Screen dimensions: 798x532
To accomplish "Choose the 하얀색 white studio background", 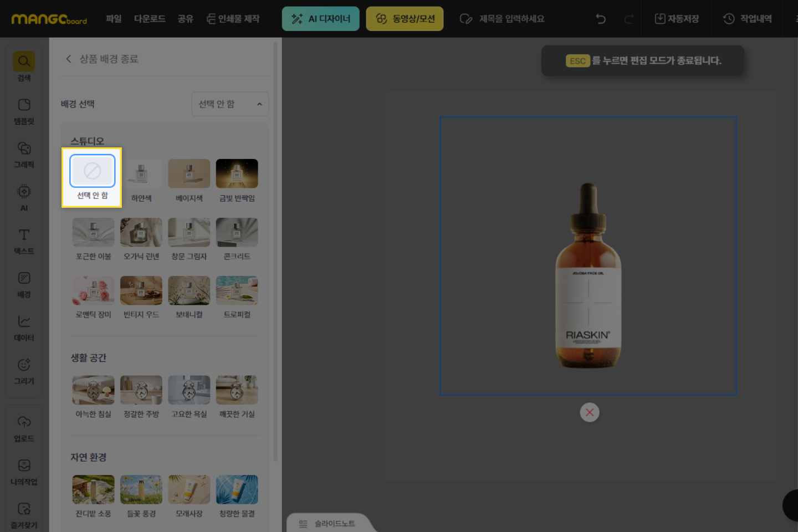I will (141, 174).
